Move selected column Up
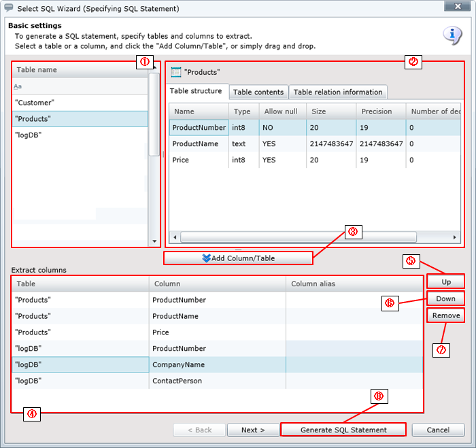The width and height of the screenshot is (476, 448). pyautogui.click(x=446, y=281)
